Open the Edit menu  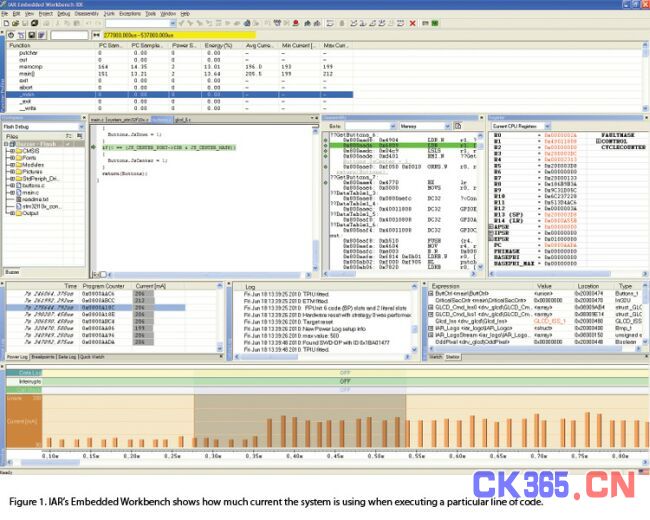tap(16, 14)
